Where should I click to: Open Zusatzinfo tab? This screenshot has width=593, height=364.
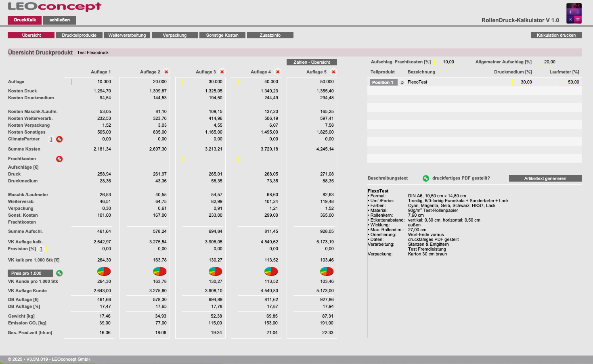tap(270, 35)
